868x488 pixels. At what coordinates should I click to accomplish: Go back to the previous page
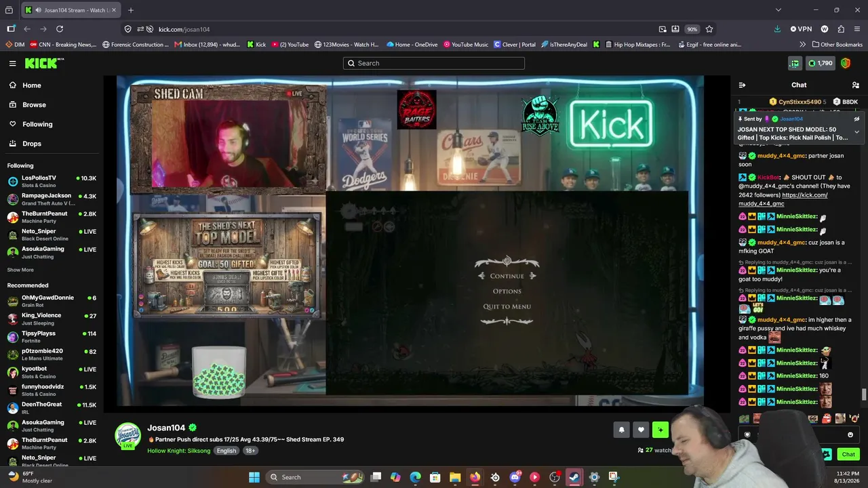coord(27,29)
